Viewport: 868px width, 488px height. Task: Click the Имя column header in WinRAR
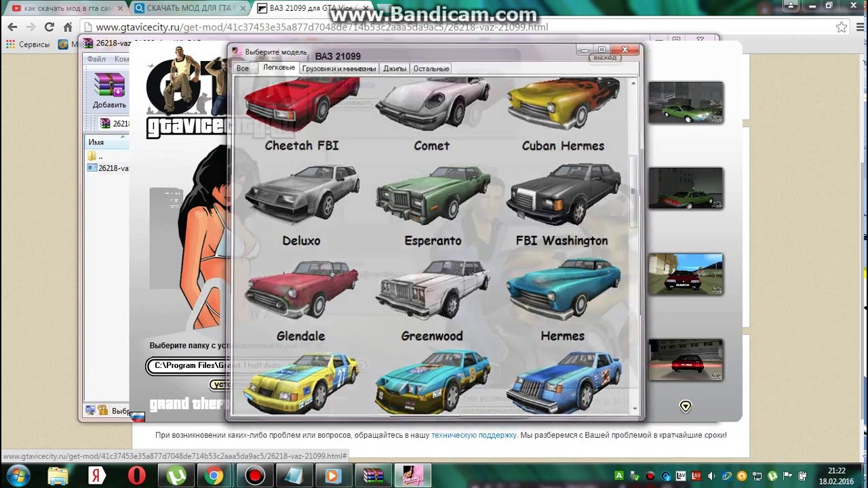pyautogui.click(x=107, y=142)
